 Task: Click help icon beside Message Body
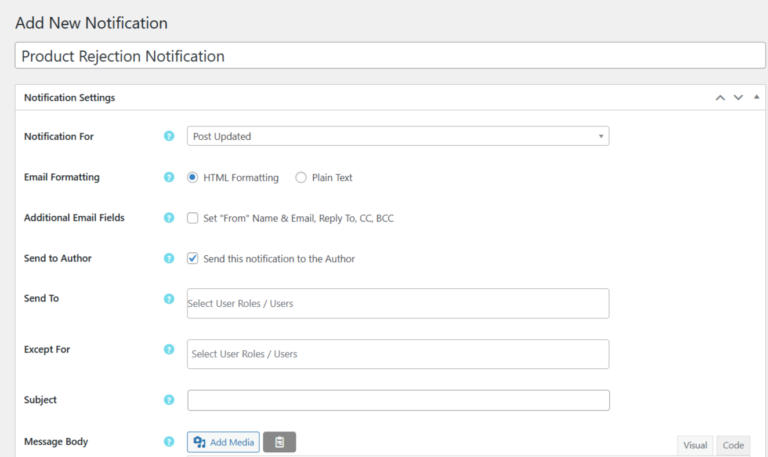point(169,442)
